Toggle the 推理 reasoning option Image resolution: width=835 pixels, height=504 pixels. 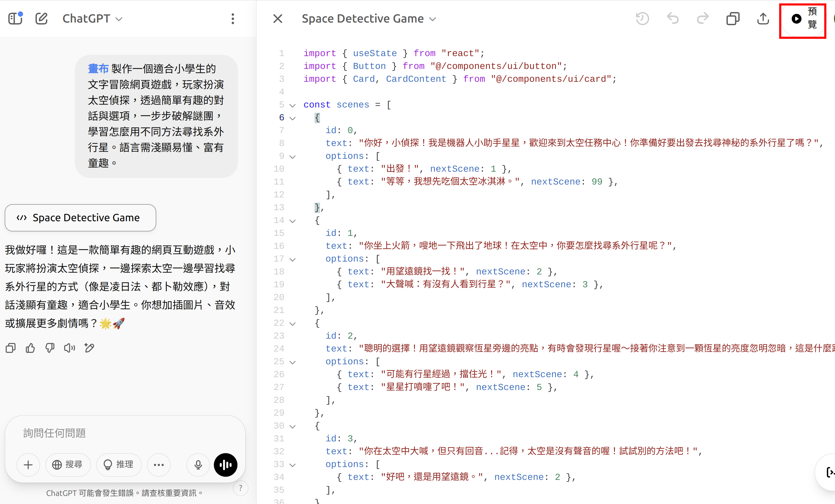click(119, 465)
